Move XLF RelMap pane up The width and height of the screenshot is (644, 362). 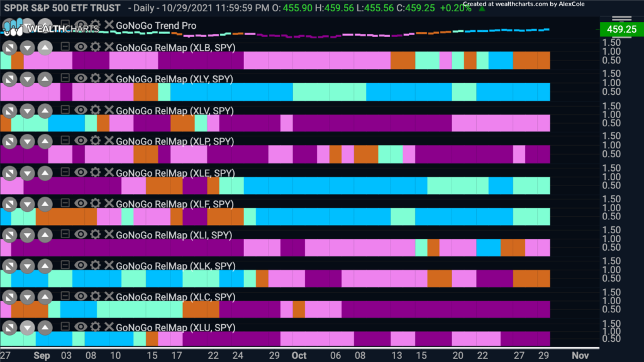point(45,204)
